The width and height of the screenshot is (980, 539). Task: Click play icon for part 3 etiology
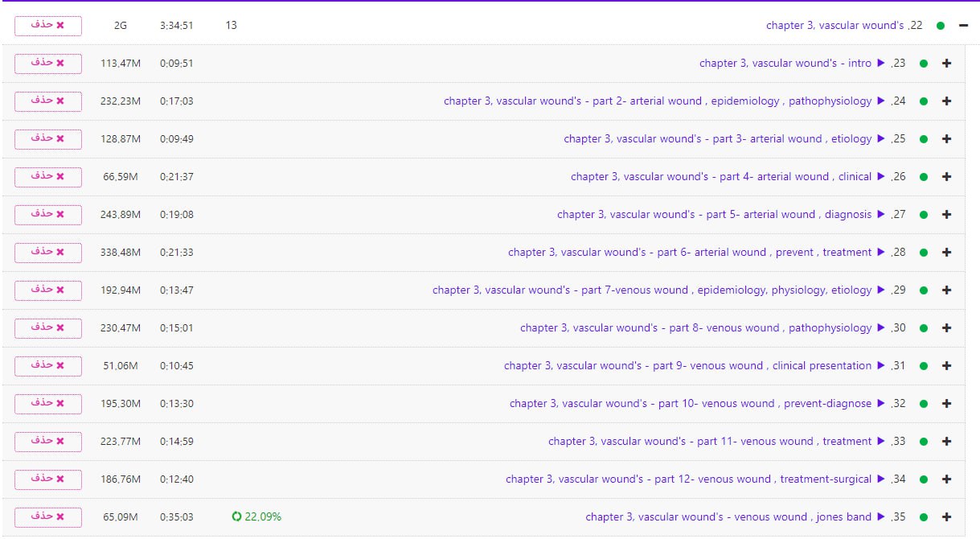(881, 139)
